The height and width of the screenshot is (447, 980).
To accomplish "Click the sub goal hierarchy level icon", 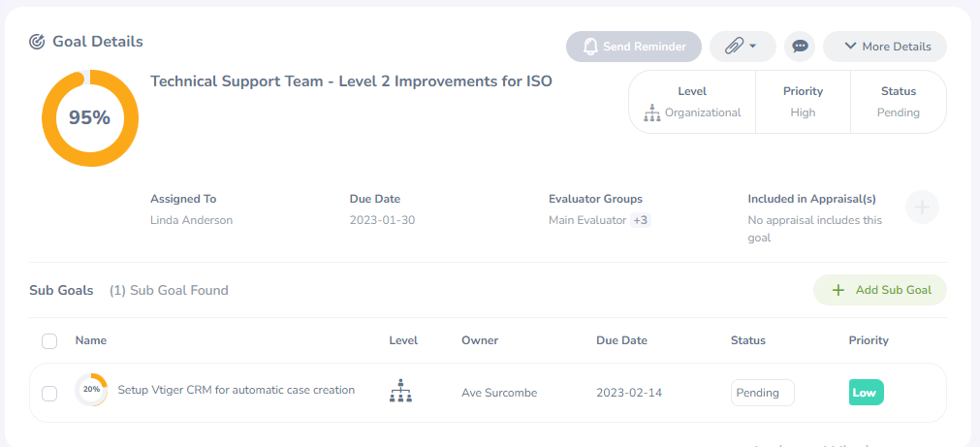I will pos(400,392).
